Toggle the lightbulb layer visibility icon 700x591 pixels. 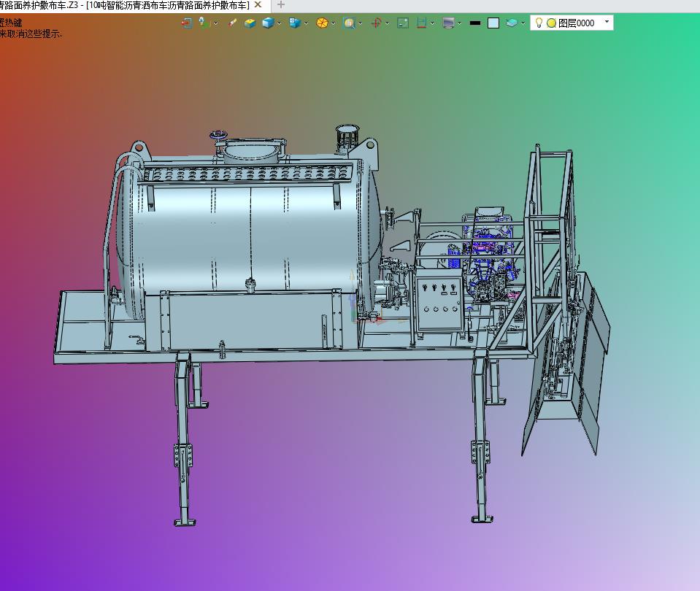tap(539, 23)
